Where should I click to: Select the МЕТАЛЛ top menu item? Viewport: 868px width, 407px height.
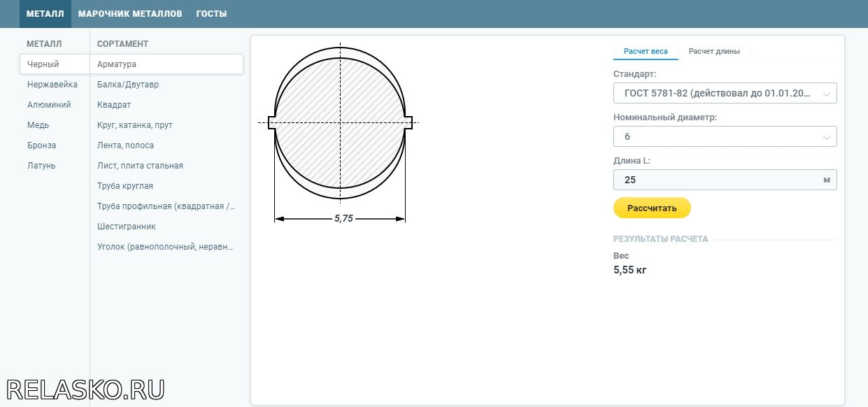[45, 14]
